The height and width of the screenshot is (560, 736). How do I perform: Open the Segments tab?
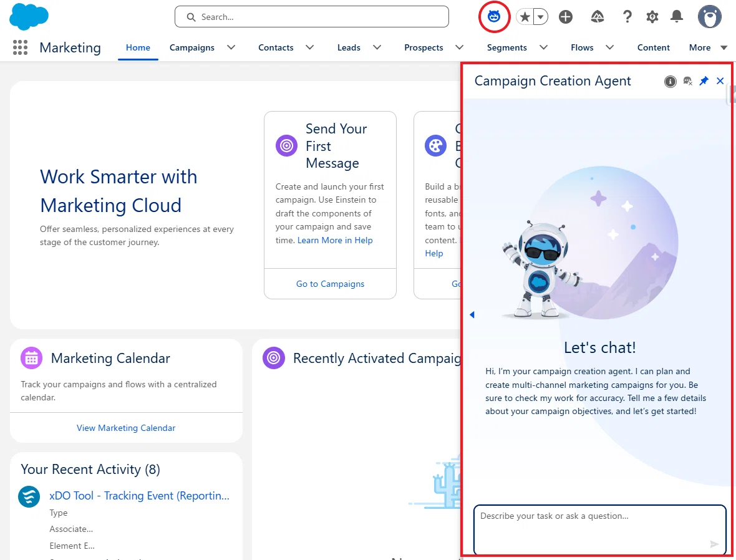point(507,47)
